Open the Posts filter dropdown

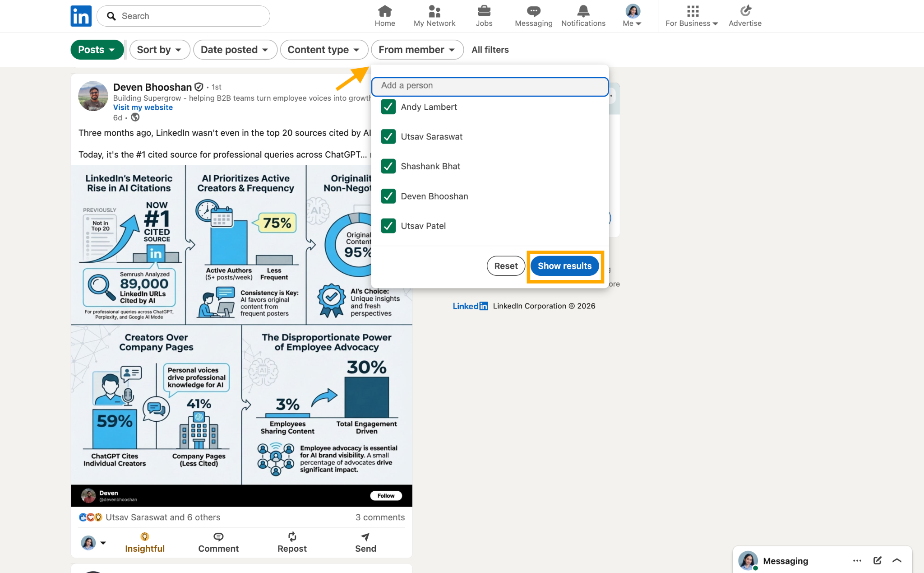pyautogui.click(x=97, y=50)
